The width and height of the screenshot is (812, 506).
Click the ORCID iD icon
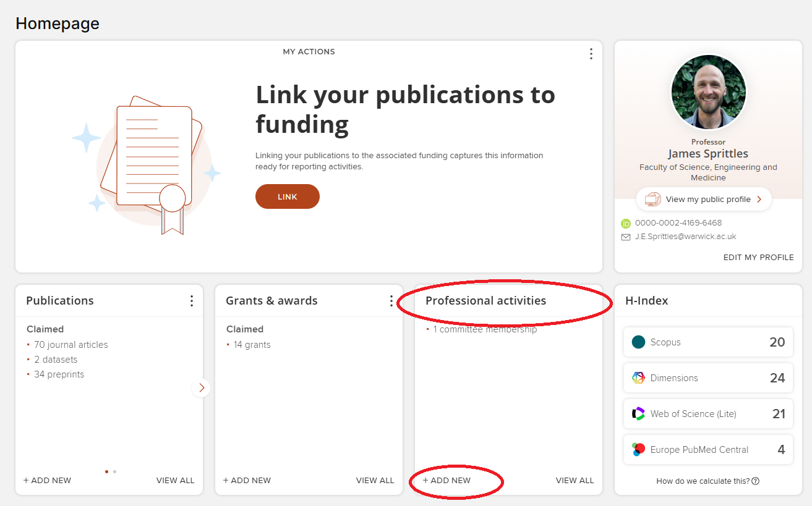(626, 223)
